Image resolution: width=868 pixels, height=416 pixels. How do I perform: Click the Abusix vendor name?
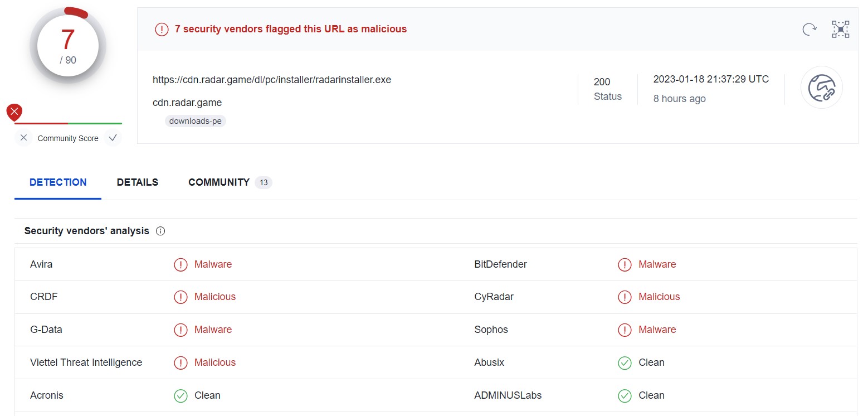coord(489,362)
